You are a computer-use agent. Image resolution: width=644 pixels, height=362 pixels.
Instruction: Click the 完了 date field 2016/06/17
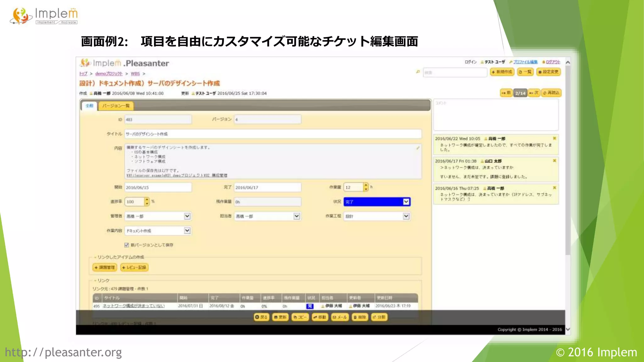268,188
